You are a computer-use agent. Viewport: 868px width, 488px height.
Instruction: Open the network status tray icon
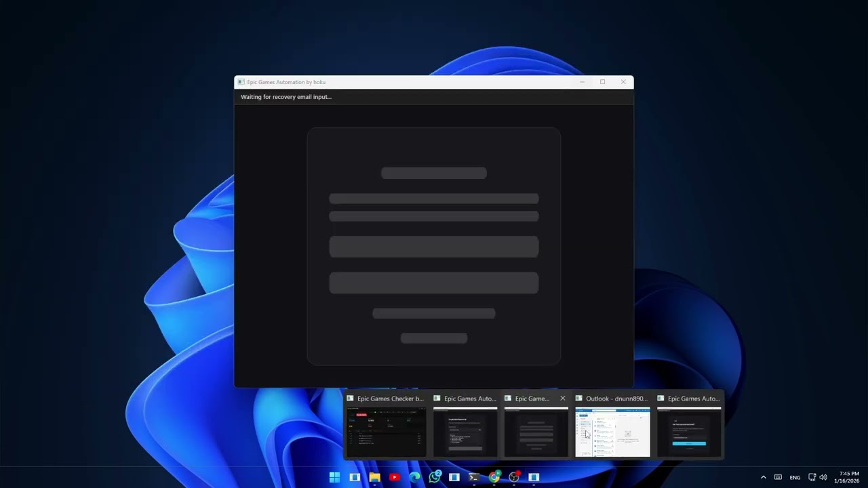click(x=812, y=477)
